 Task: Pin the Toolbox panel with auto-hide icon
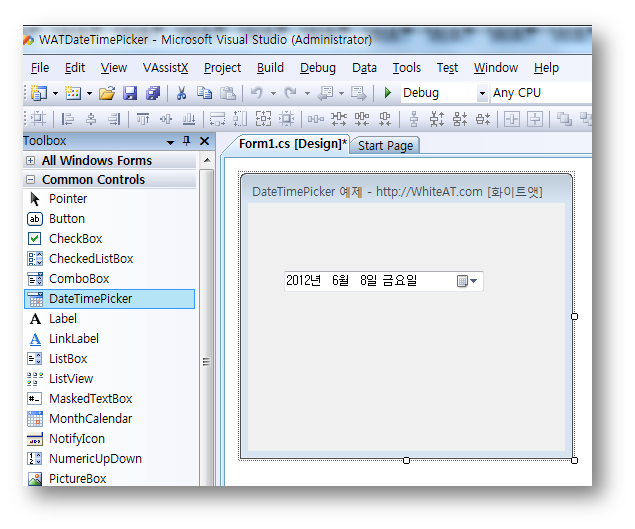point(186,141)
